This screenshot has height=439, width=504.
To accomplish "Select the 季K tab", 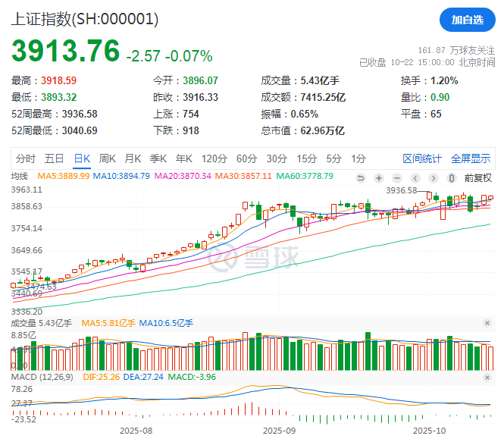I will (x=158, y=158).
